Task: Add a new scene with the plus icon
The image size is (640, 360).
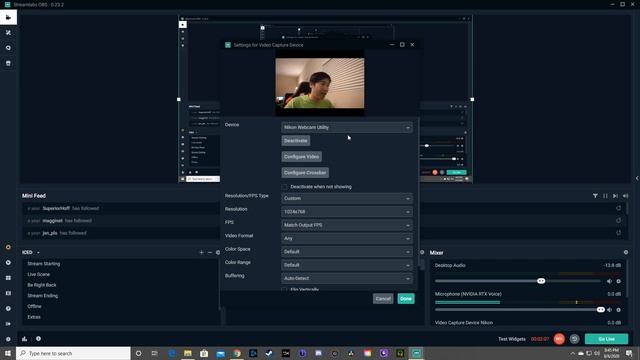Action: click(x=201, y=253)
